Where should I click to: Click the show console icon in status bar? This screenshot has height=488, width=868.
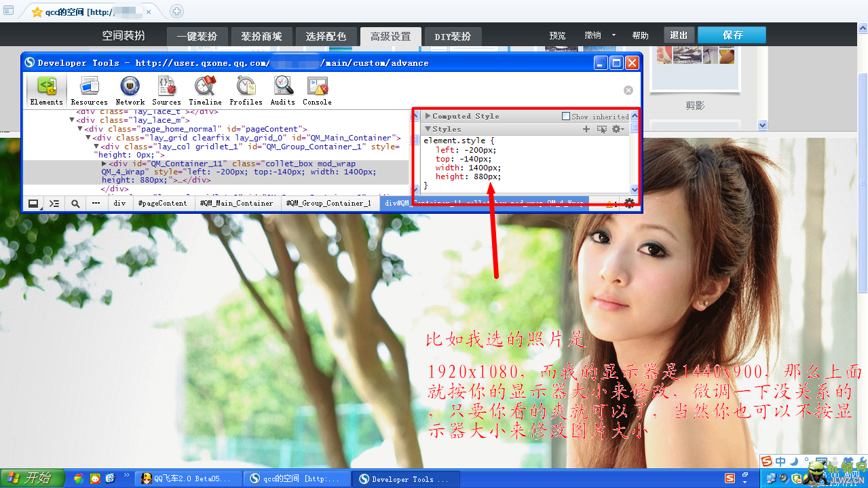click(54, 203)
